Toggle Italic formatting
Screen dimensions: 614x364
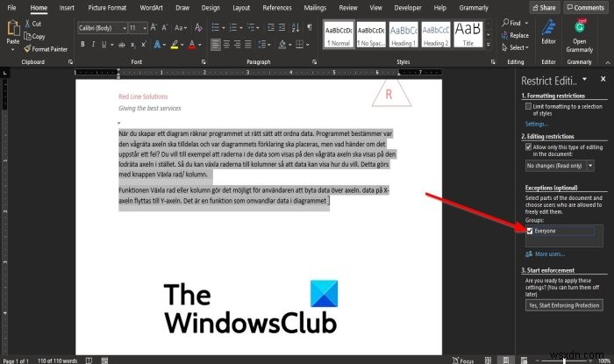tap(93, 45)
